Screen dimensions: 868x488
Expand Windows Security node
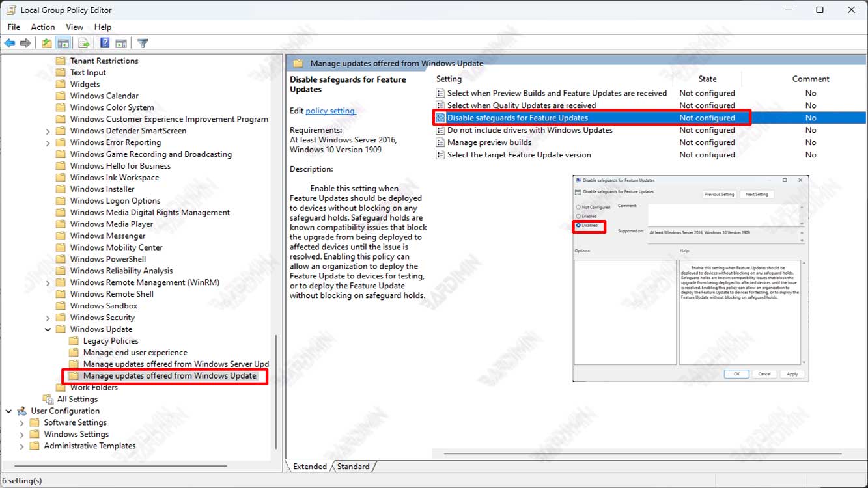[48, 318]
